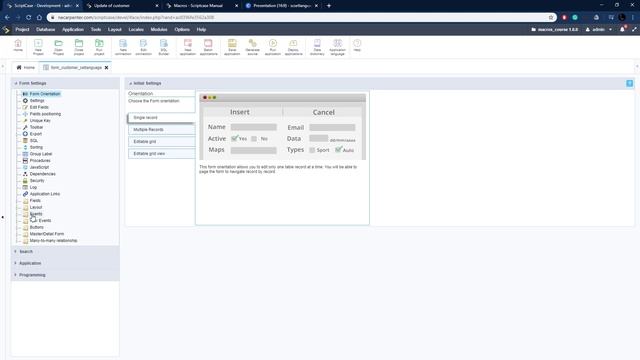This screenshot has width=640, height=360.
Task: Open a new browser tab with plus button
Action: (x=329, y=6)
